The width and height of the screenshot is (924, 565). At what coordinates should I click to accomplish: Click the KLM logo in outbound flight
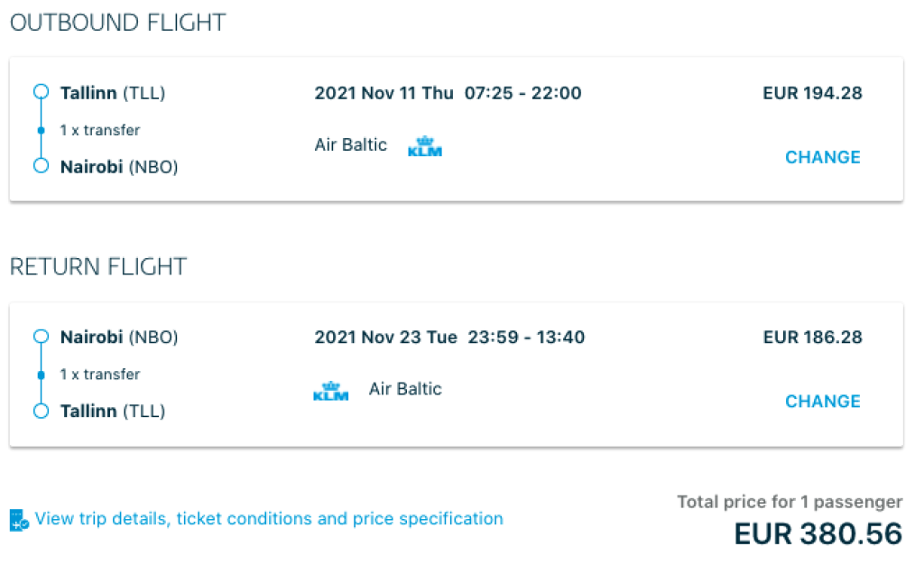pyautogui.click(x=425, y=146)
